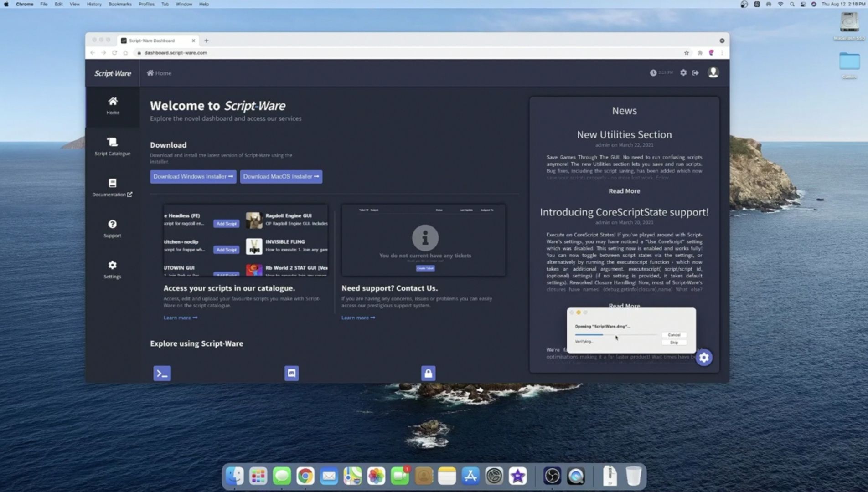Open the Bookmarks menu
This screenshot has height=492, width=868.
pyautogui.click(x=120, y=4)
